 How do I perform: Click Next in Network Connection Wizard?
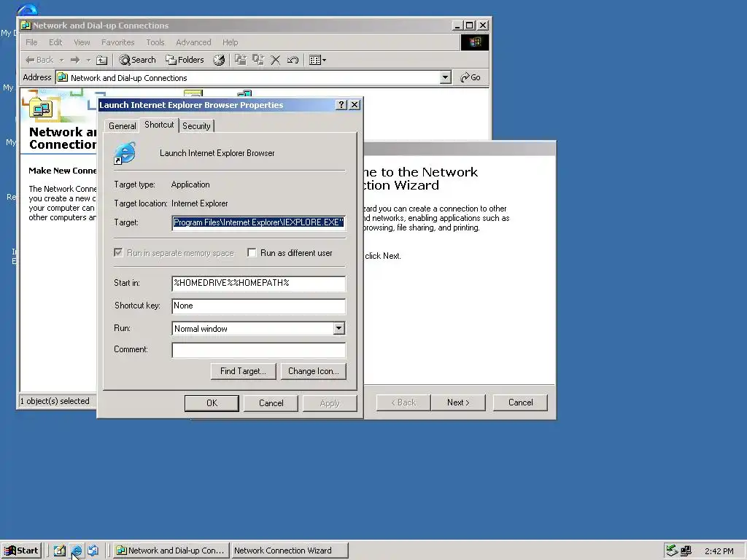[458, 402]
